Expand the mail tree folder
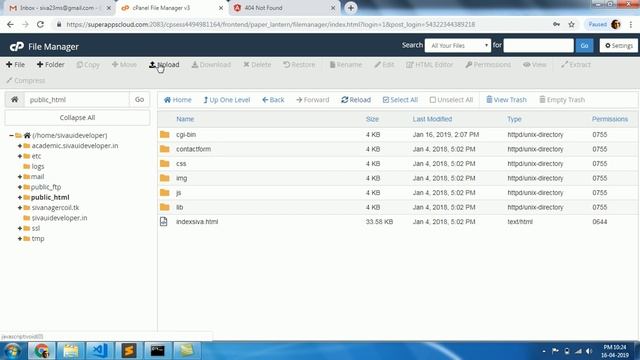Image resolution: width=640 pixels, height=360 pixels. 20,177
